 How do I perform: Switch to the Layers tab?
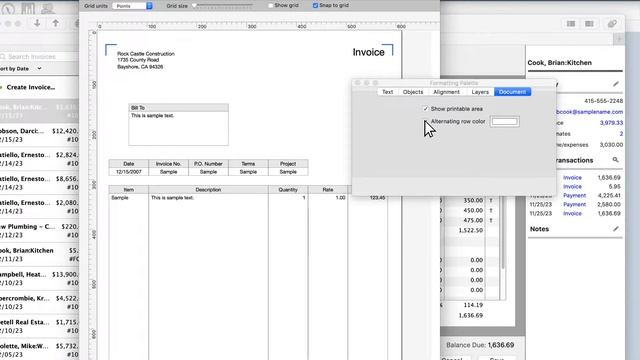click(x=480, y=92)
